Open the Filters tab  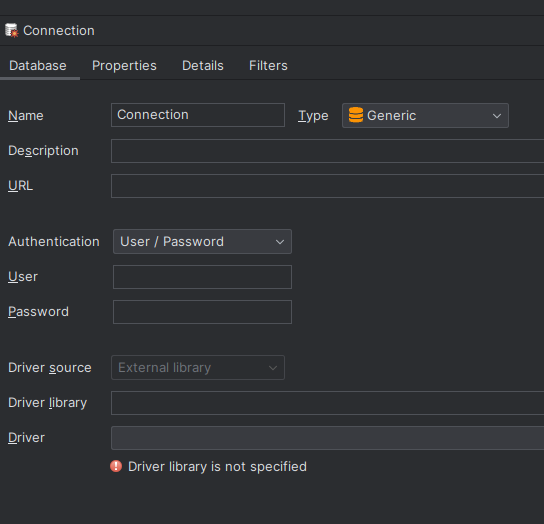268,66
